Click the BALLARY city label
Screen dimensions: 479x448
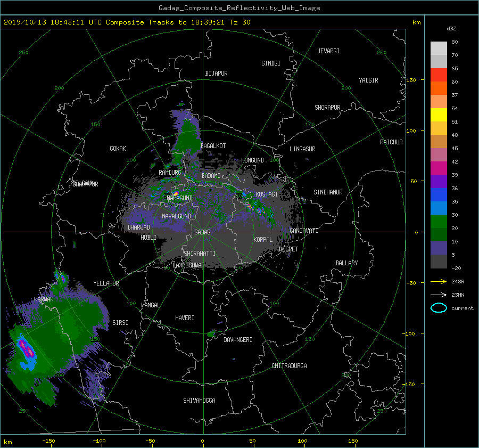[346, 263]
